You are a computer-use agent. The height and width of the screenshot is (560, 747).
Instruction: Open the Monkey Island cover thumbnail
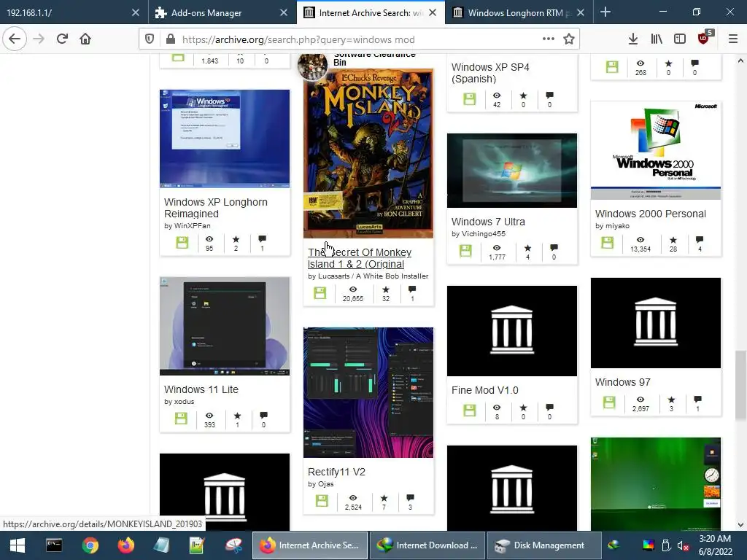tap(368, 153)
